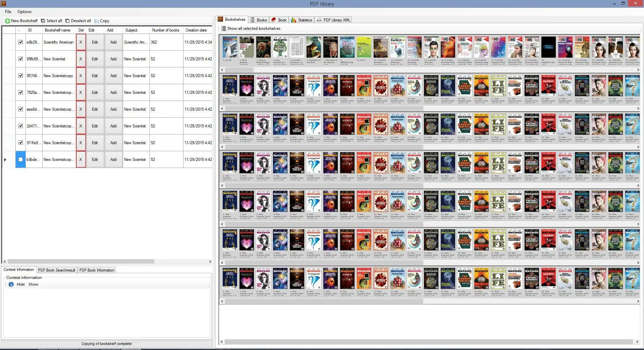The height and width of the screenshot is (350, 644).
Task: Open the File menu
Action: 8,12
